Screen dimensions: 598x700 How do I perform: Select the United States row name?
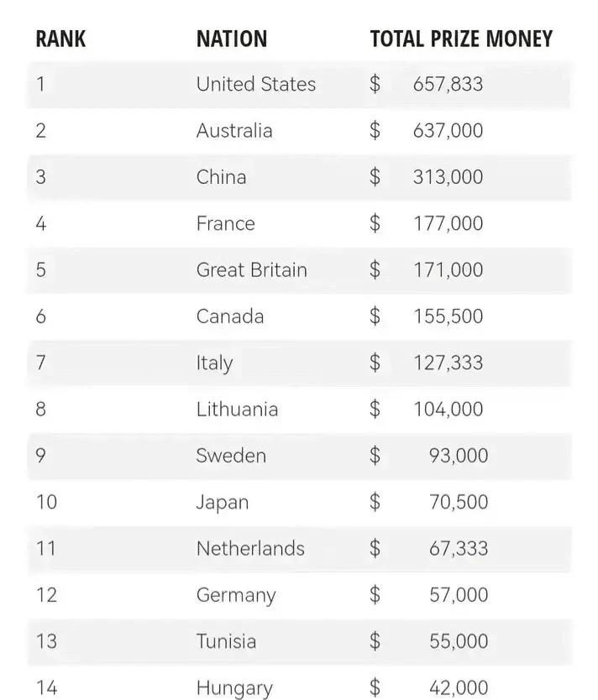[x=256, y=84]
